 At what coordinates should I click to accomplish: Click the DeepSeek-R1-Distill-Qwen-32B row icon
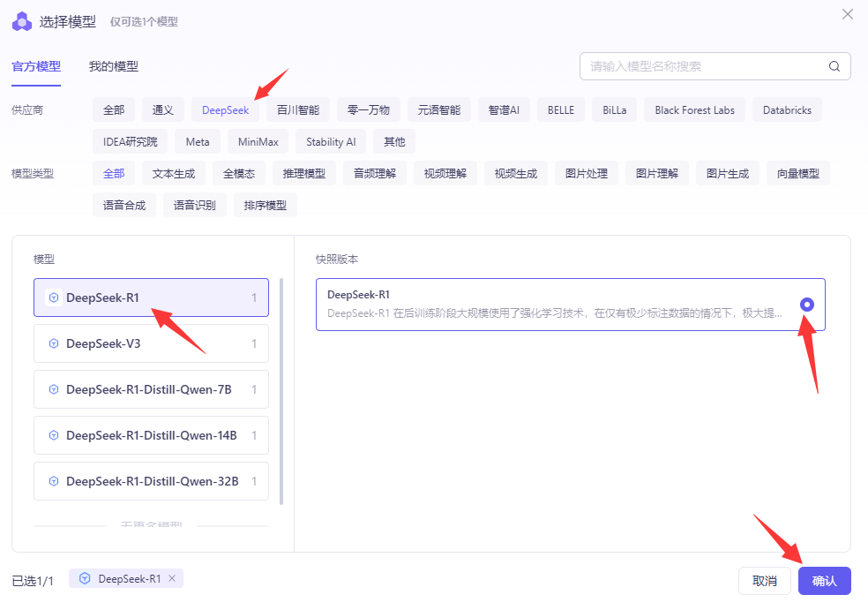(x=54, y=481)
